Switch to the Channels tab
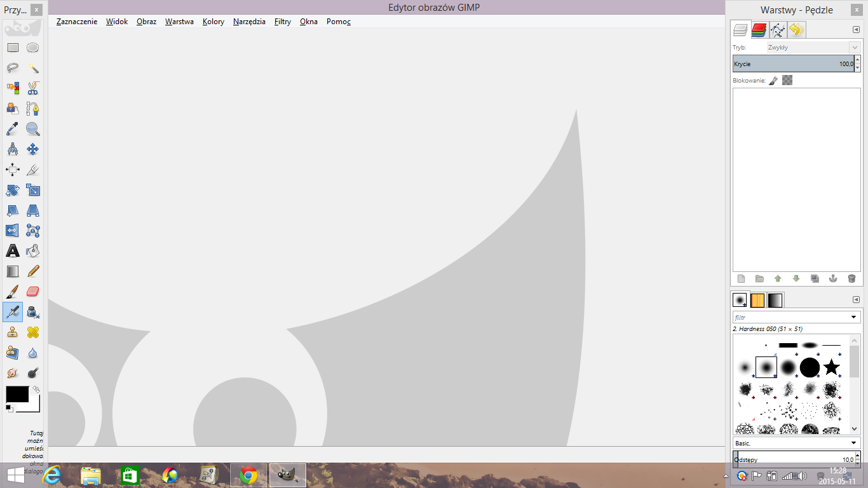Screen dimensions: 868x488 click(x=759, y=30)
